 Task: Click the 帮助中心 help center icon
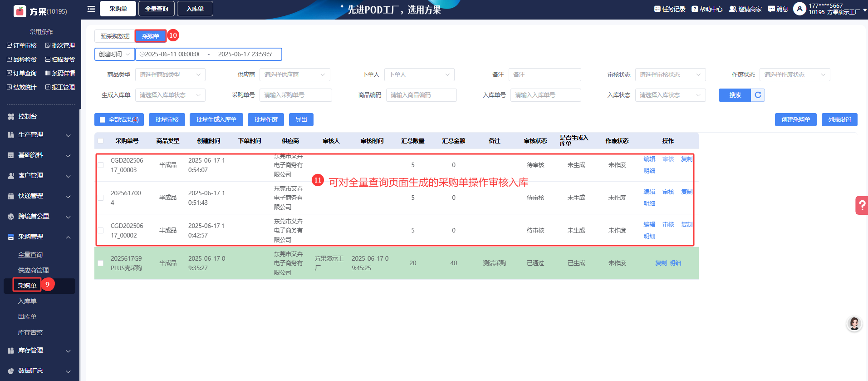tap(695, 9)
